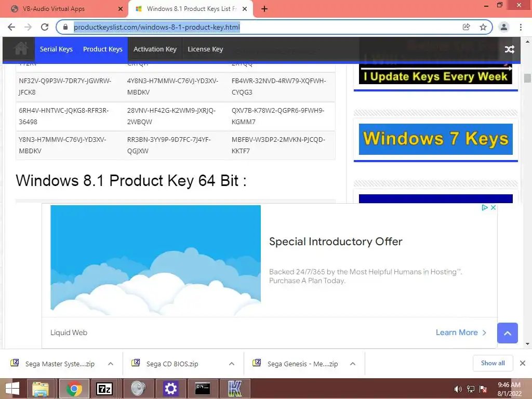Click the key starting MBFBV-W3DP2
Viewport: 532px width, 399px height.
point(278,145)
